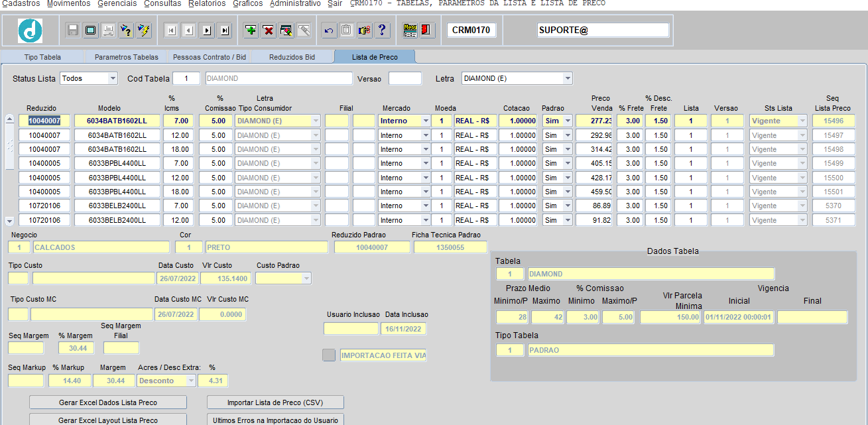The image size is (868, 425).
Task: Click the Cod Tabela input field
Action: pos(186,78)
